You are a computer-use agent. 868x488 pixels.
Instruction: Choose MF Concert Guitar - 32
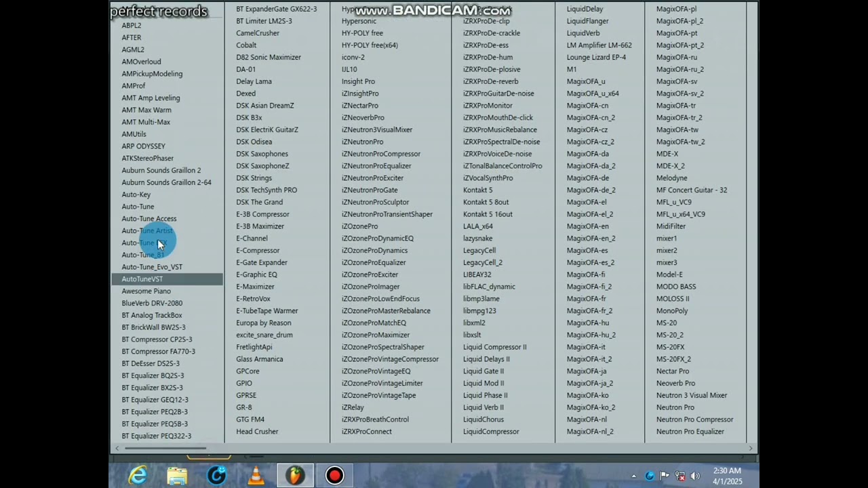pos(692,190)
